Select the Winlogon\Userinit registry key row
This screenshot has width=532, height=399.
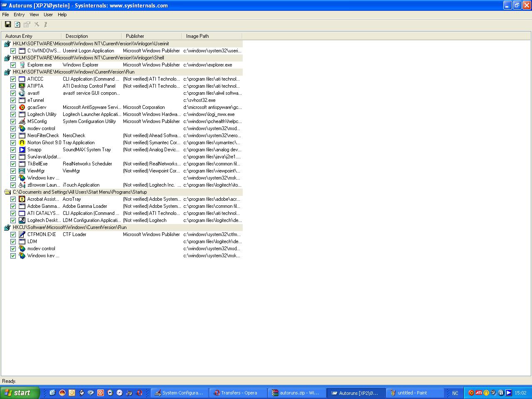click(x=122, y=44)
